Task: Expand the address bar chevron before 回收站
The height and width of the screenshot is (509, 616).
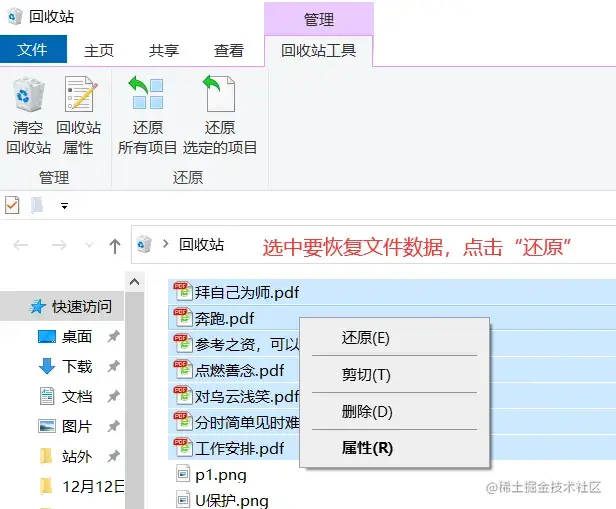Action: pos(166,244)
